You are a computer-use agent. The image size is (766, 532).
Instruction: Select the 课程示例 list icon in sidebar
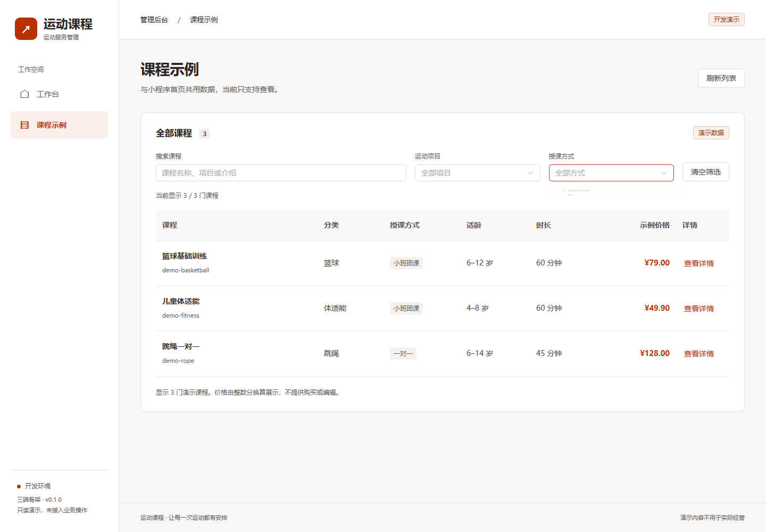point(24,125)
